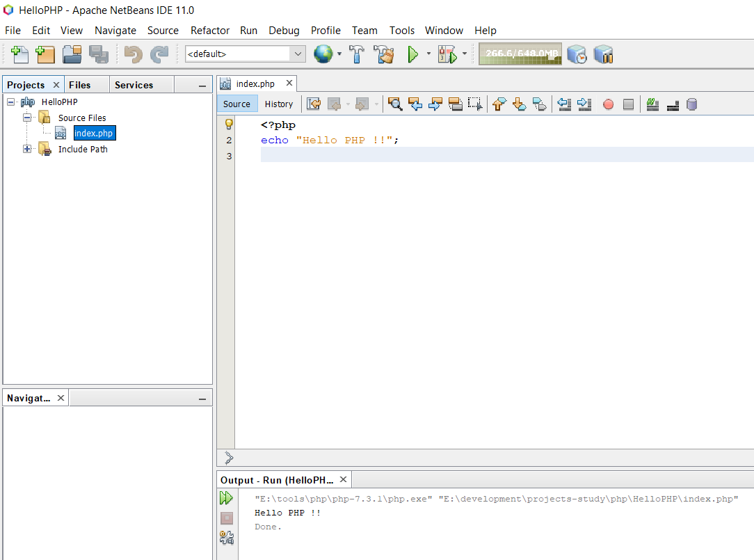Click the Redo arrow icon
The image size is (754, 560).
[x=159, y=54]
